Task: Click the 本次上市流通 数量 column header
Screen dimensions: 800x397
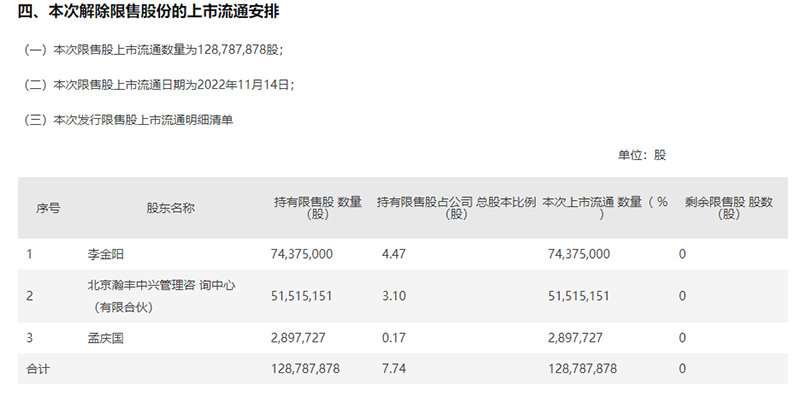Action: pyautogui.click(x=605, y=208)
